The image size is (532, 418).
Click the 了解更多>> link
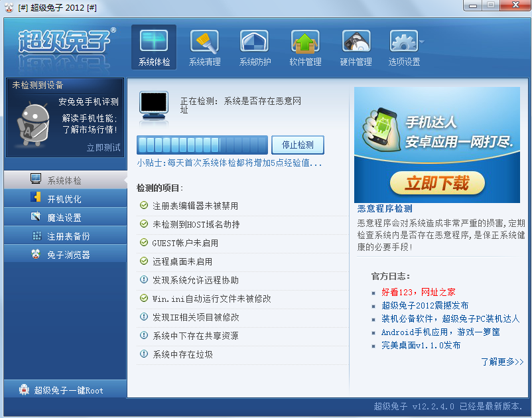(x=502, y=362)
